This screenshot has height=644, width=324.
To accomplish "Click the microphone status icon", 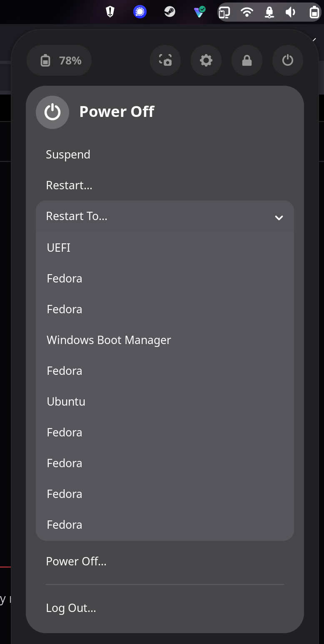I will click(x=269, y=12).
